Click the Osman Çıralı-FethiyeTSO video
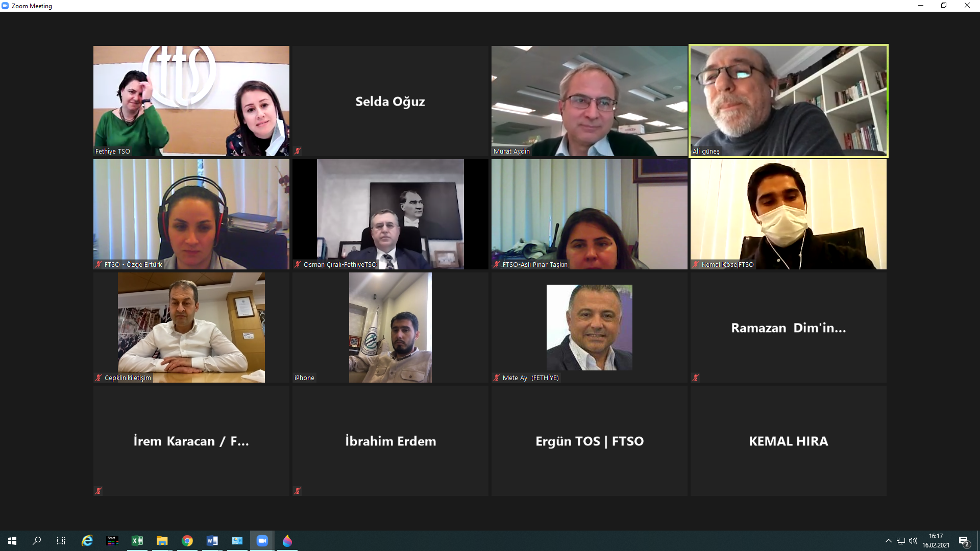Image resolution: width=980 pixels, height=551 pixels. pos(390,214)
